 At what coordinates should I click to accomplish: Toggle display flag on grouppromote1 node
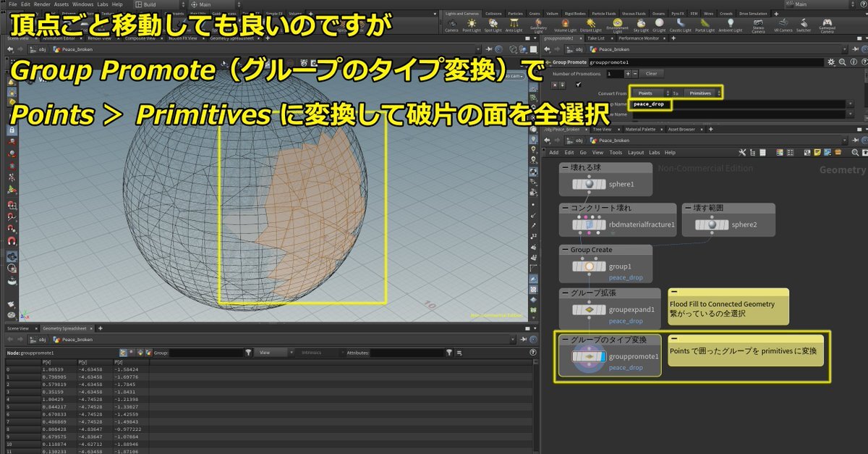click(x=604, y=357)
